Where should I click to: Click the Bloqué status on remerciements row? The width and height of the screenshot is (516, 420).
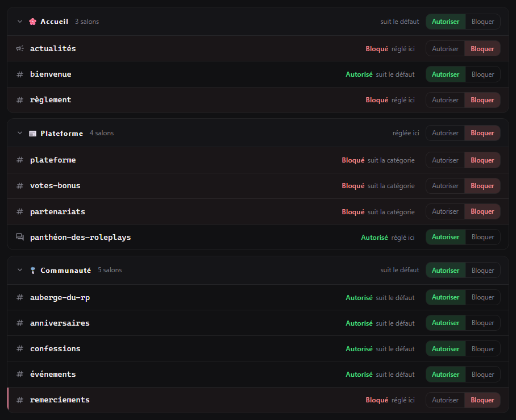click(x=377, y=400)
